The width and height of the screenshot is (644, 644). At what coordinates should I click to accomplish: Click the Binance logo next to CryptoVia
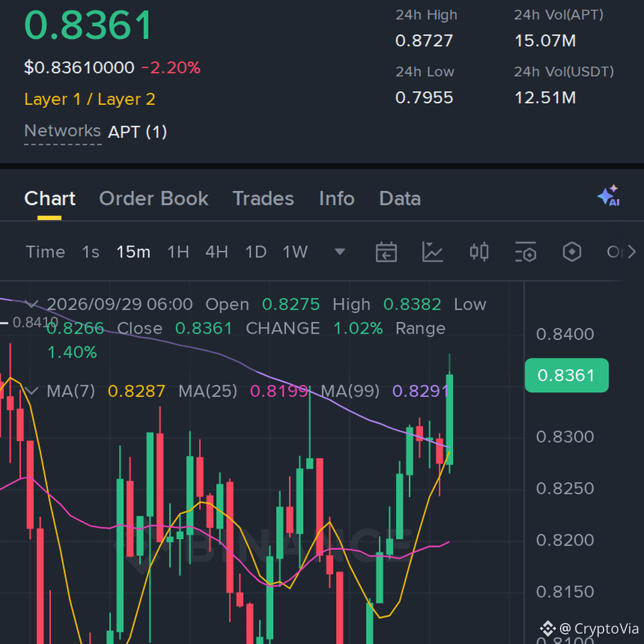[x=547, y=628]
